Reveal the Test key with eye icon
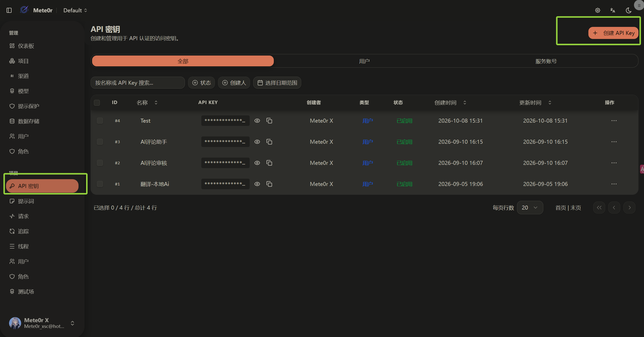 [x=257, y=121]
